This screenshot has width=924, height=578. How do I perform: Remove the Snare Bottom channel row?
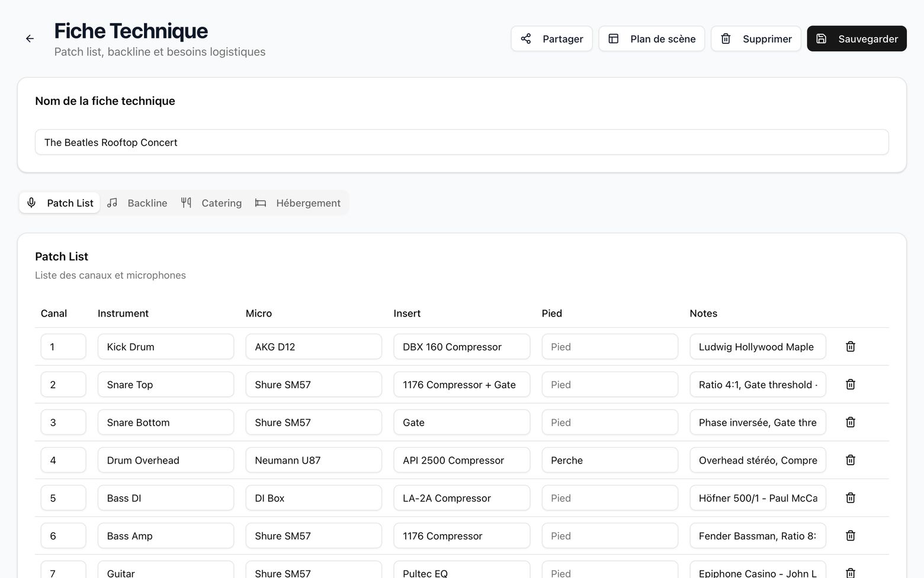pyautogui.click(x=851, y=423)
